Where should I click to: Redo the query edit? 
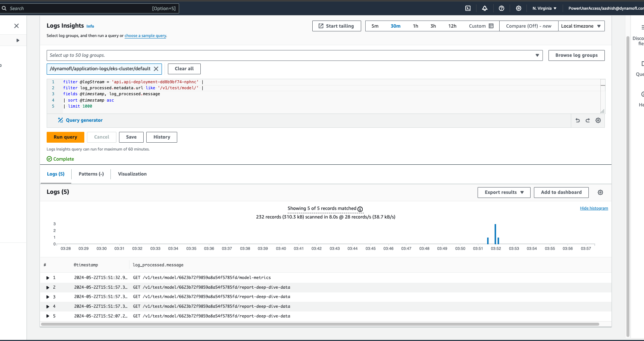[x=588, y=120]
